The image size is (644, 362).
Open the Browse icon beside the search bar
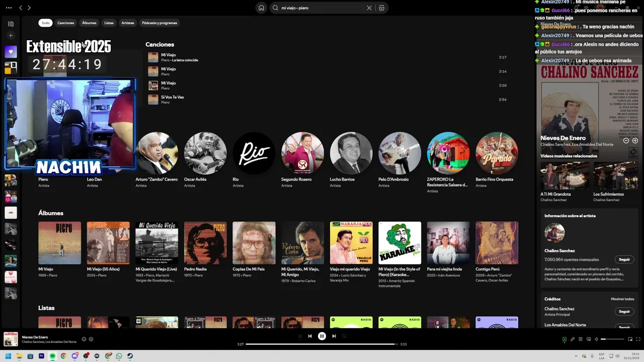pos(382,8)
